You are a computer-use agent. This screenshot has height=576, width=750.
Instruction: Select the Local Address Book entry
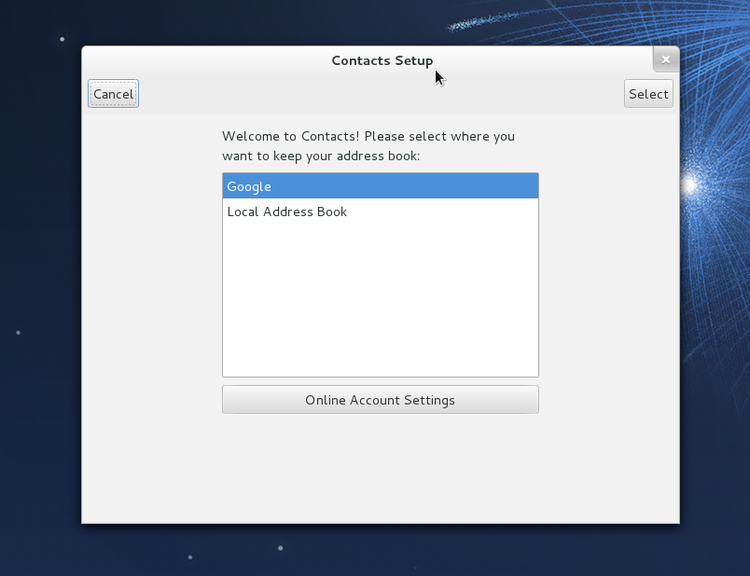[x=287, y=212]
